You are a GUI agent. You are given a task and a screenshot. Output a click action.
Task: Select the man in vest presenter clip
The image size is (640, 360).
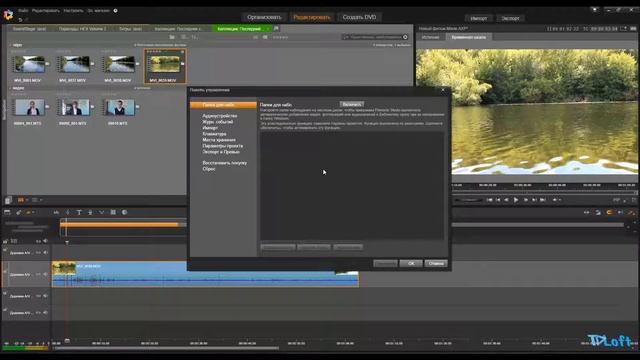(120, 107)
